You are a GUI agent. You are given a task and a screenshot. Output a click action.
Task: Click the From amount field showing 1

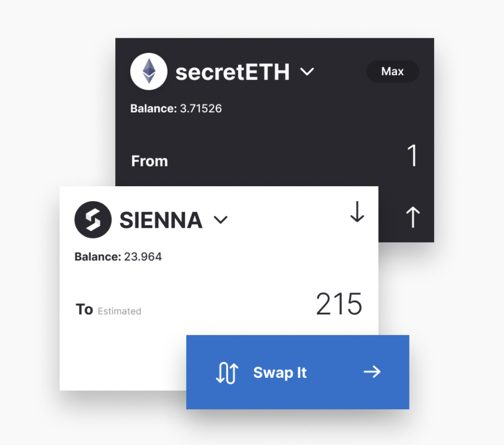point(412,157)
